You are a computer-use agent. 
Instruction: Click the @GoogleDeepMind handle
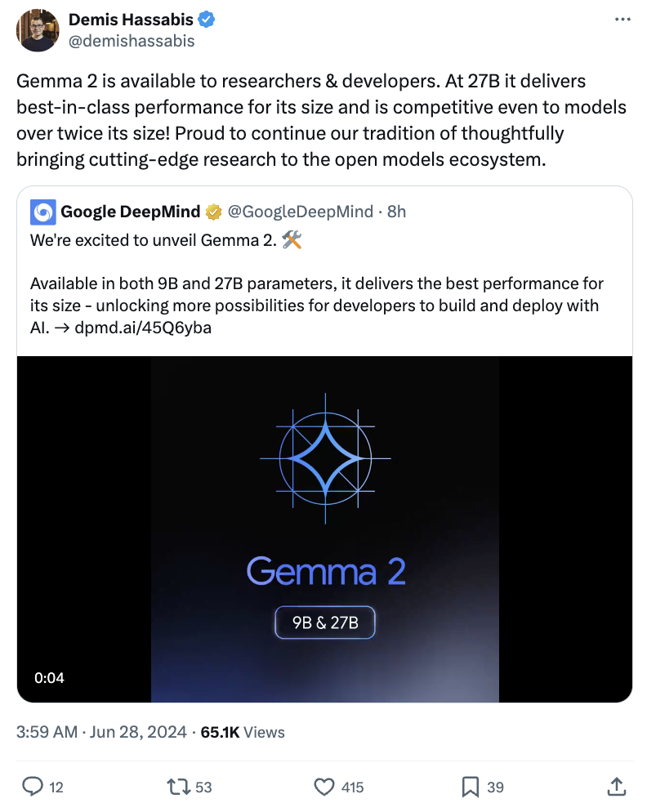301,212
